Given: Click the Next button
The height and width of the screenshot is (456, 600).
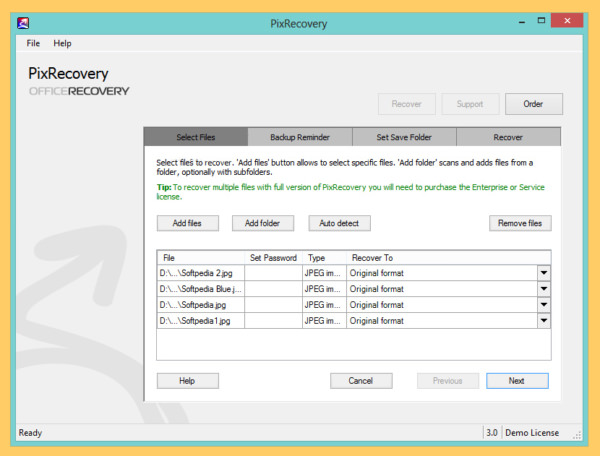Looking at the screenshot, I should click(x=517, y=380).
